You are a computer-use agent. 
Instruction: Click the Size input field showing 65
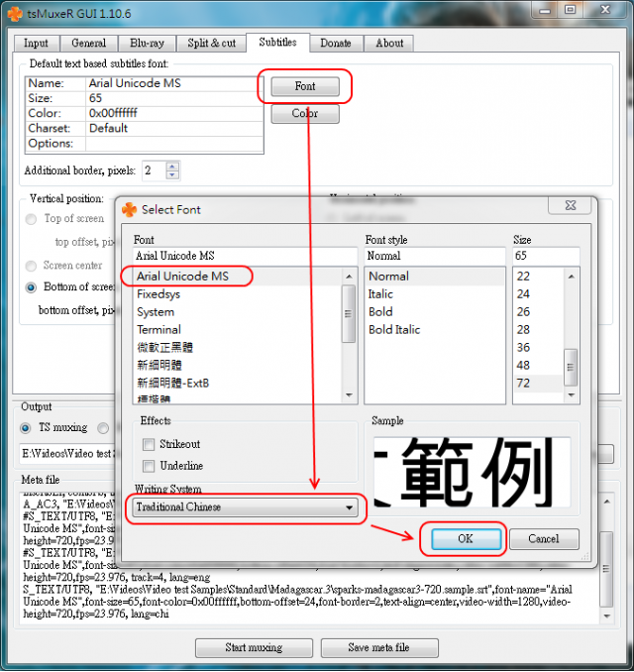[546, 256]
